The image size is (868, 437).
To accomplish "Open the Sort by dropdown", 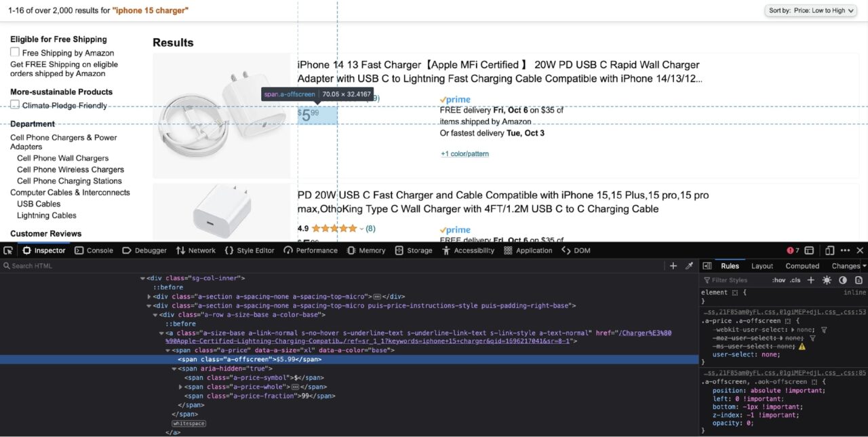I will (810, 10).
